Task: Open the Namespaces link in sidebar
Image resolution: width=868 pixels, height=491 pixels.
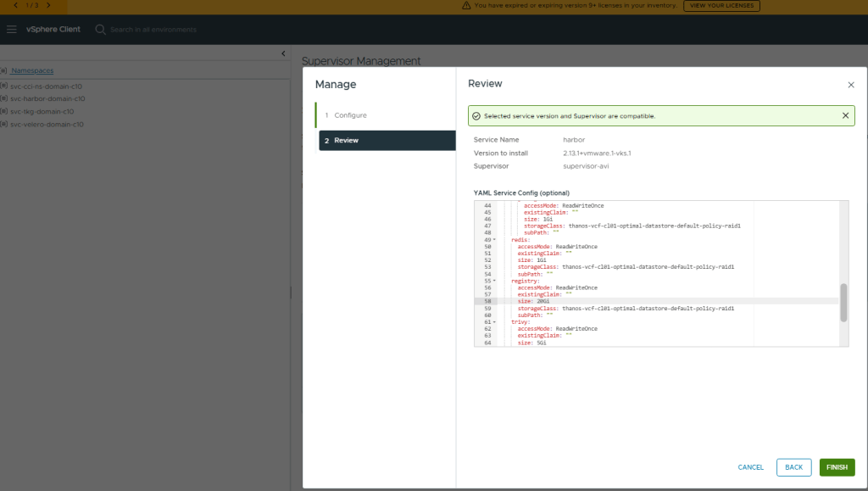Action: (32, 70)
